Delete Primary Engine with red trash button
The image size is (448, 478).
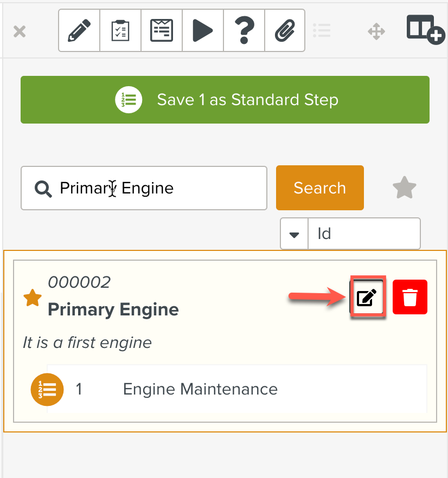coord(410,297)
